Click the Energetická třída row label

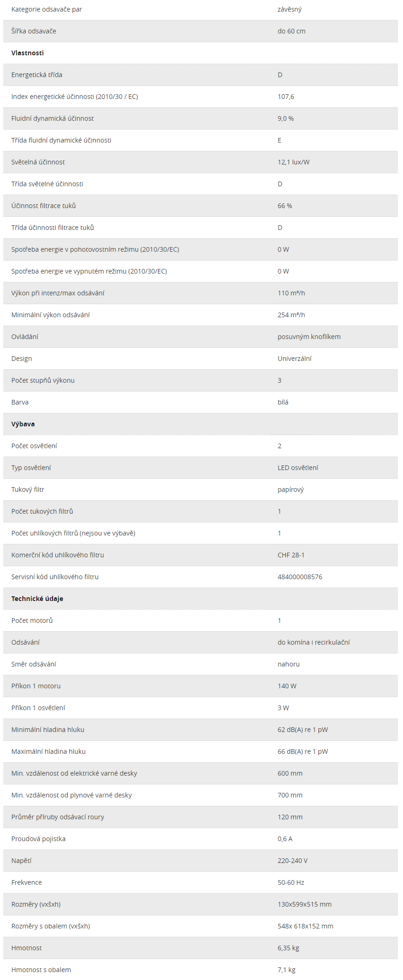37,75
